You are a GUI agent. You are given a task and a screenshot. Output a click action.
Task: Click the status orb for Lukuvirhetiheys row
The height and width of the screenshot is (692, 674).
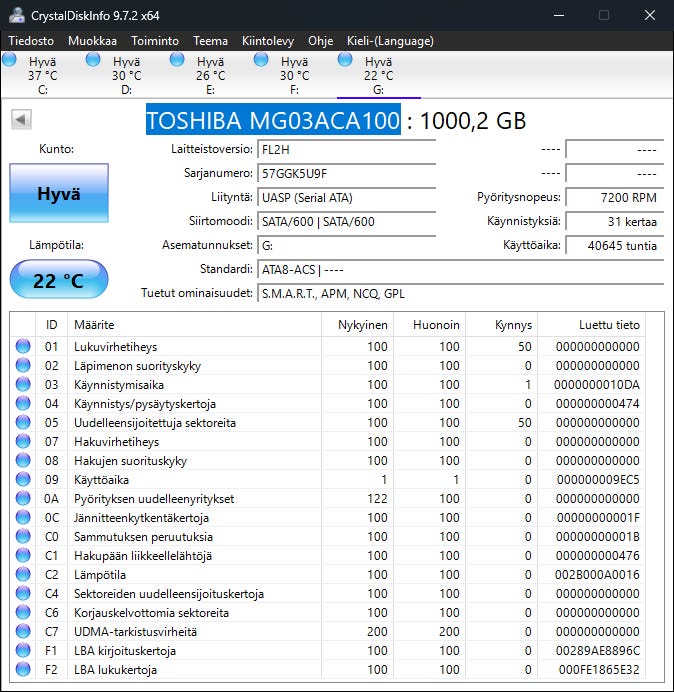coord(23,347)
